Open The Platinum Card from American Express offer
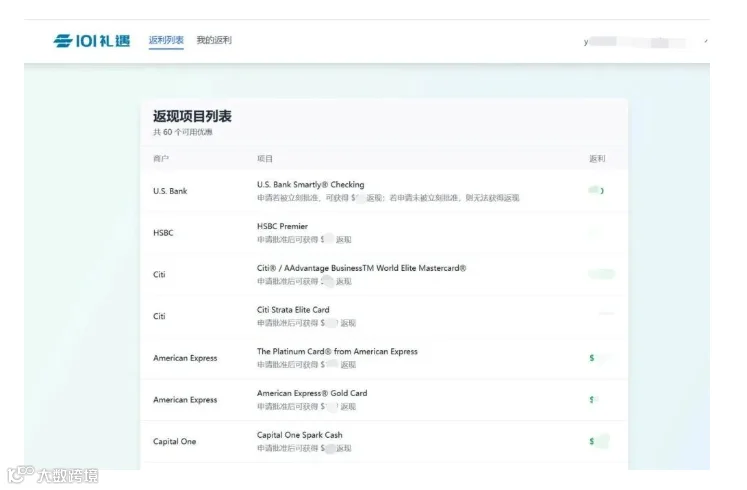 coord(337,351)
